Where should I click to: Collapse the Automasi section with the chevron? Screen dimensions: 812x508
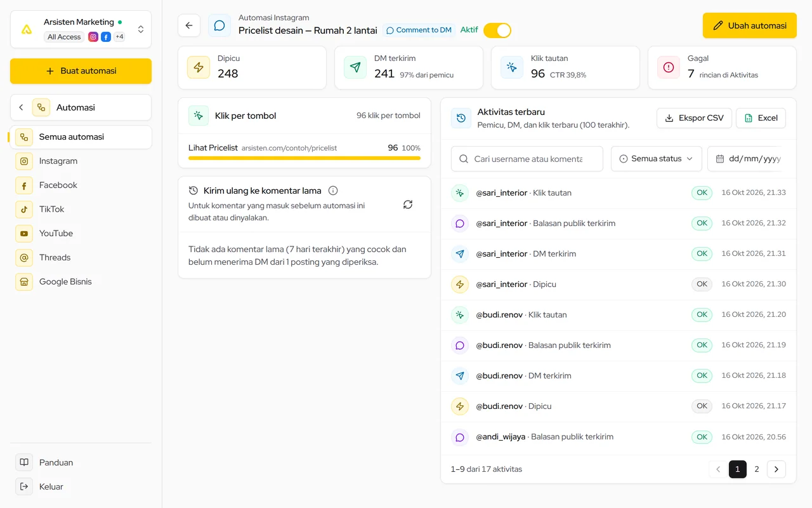coord(21,107)
